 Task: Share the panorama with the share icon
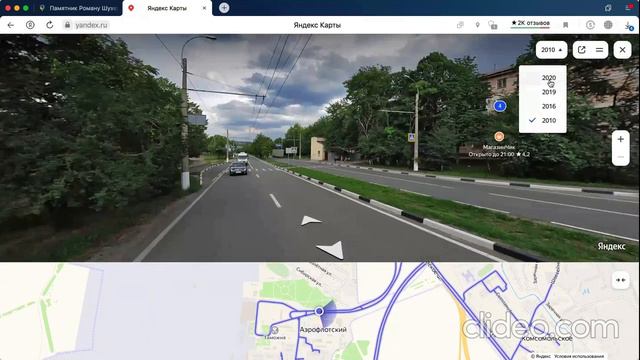click(582, 50)
